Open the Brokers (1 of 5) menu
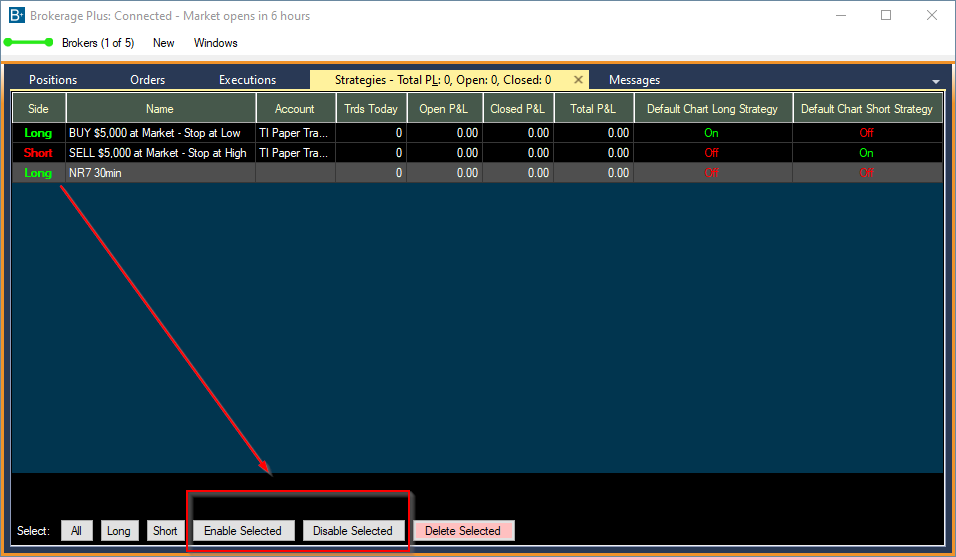 click(x=98, y=43)
